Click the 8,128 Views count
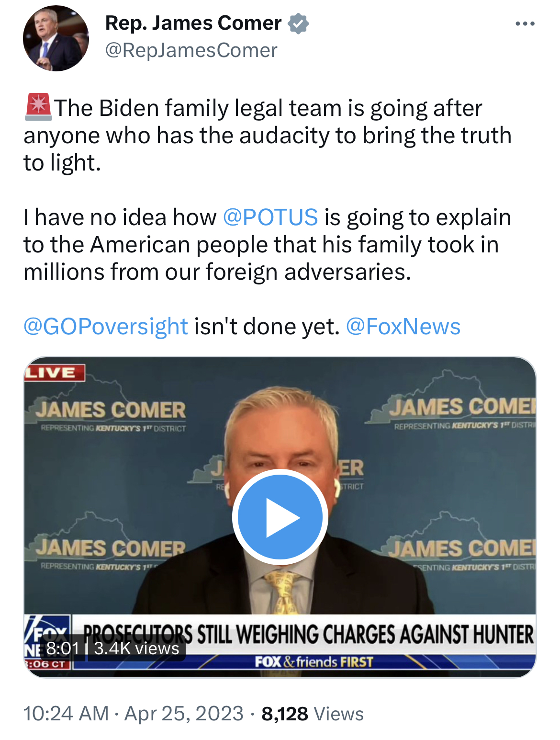Image resolution: width=560 pixels, height=740 pixels. click(313, 713)
